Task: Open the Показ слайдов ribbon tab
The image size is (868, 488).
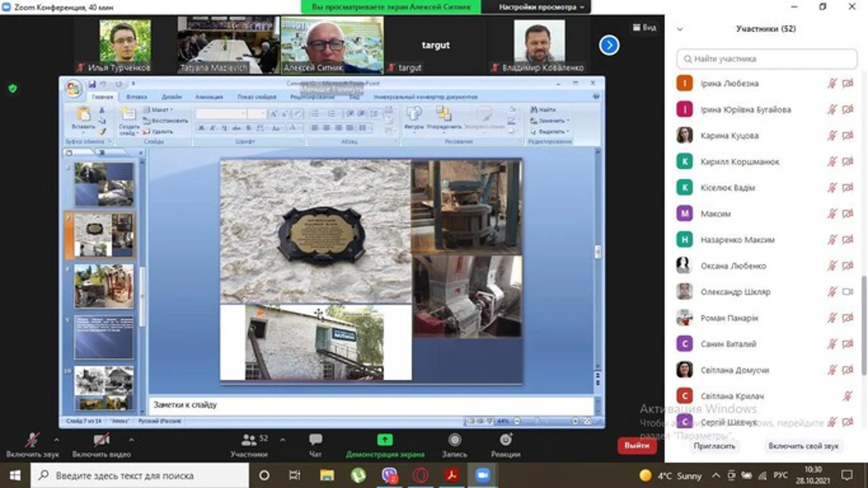Action: pyautogui.click(x=256, y=97)
